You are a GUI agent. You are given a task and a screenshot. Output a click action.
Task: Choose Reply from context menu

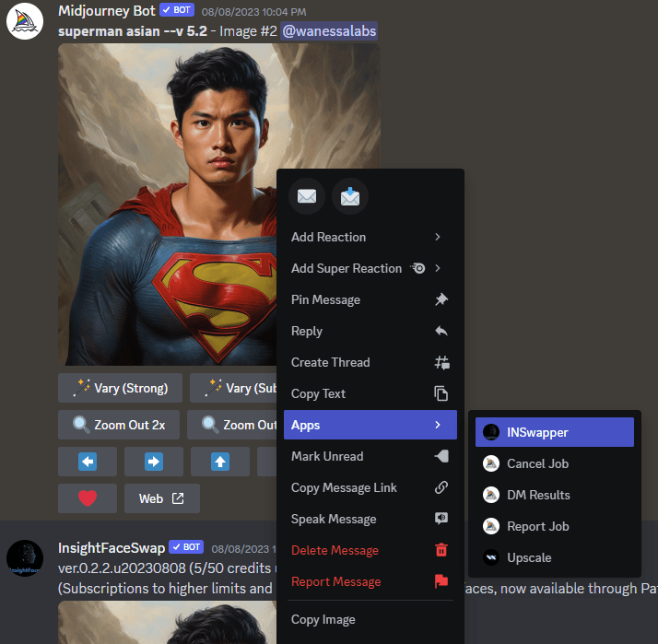click(x=370, y=331)
